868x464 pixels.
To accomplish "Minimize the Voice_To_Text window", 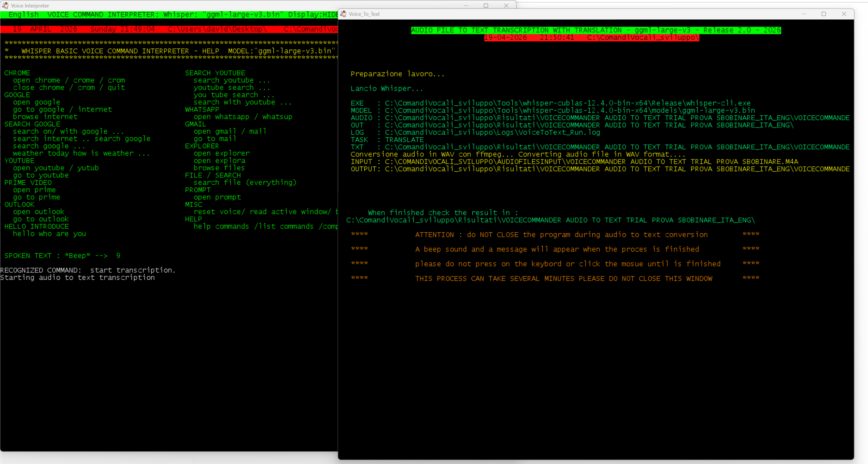I will click(x=804, y=14).
